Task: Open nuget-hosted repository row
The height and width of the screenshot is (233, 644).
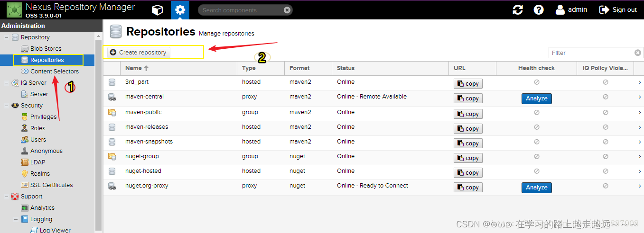Action: [x=373, y=171]
